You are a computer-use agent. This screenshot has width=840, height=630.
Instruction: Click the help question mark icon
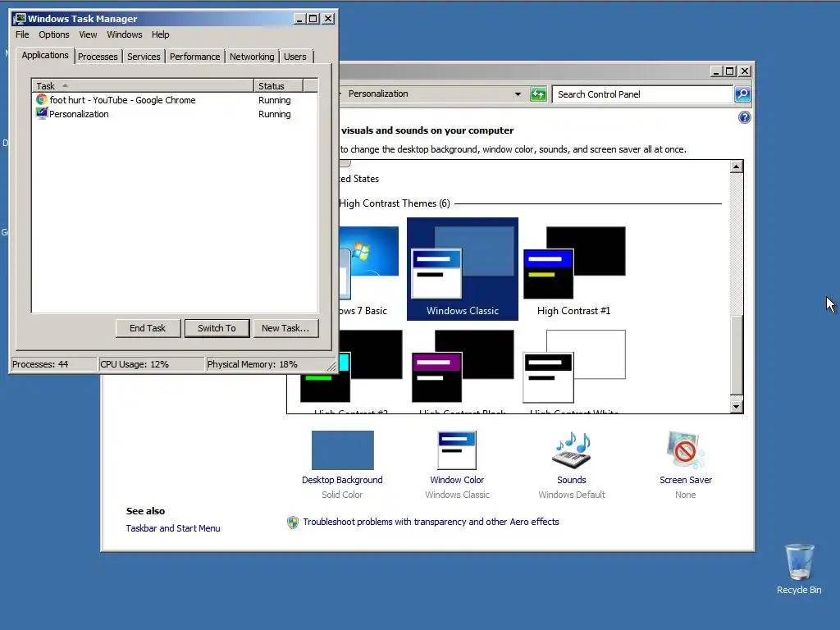coord(744,117)
